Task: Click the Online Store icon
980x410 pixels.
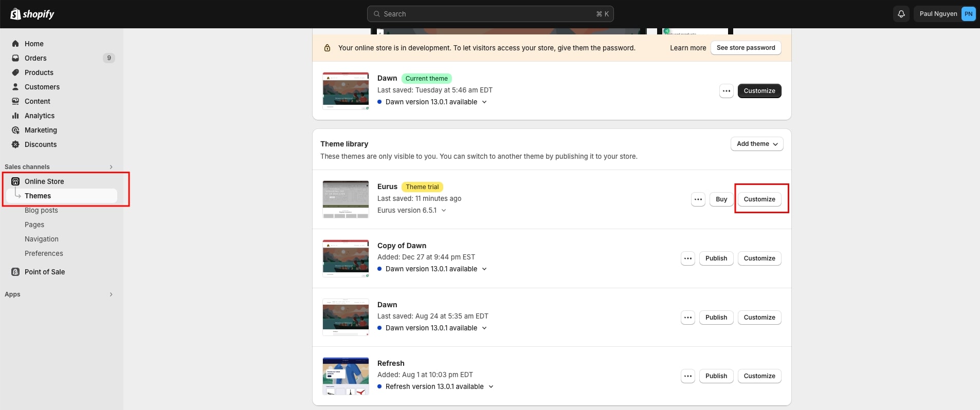Action: click(15, 181)
